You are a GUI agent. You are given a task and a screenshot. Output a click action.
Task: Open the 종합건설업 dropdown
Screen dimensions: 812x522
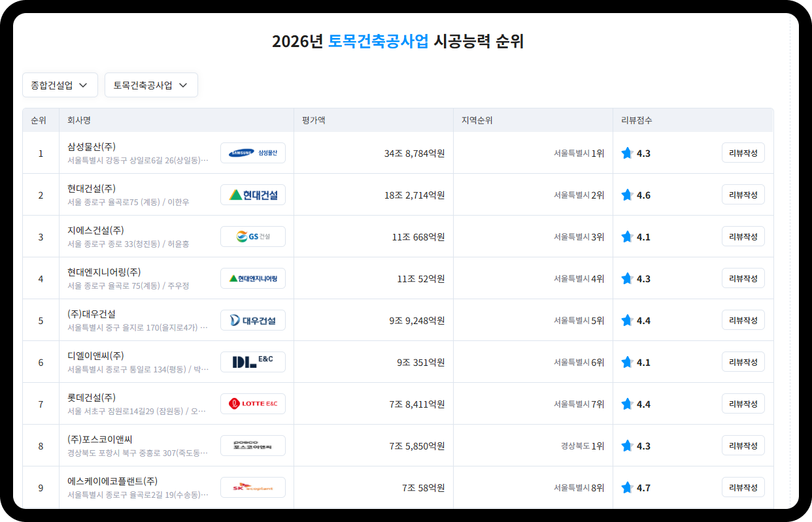60,85
